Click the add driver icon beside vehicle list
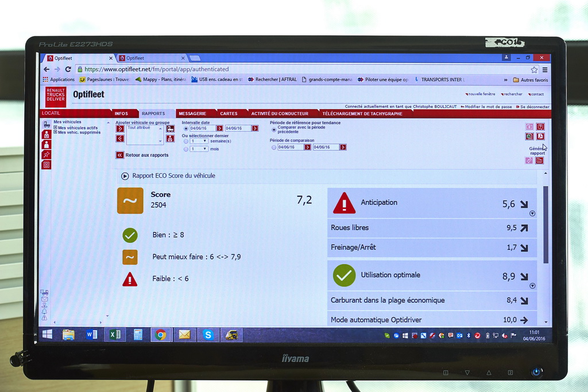Image resolution: width=588 pixels, height=392 pixels. click(x=170, y=138)
